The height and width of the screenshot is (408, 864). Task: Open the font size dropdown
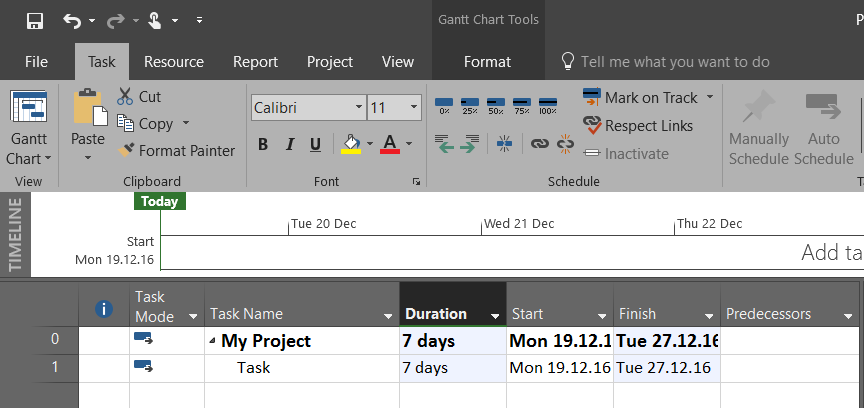(x=414, y=107)
